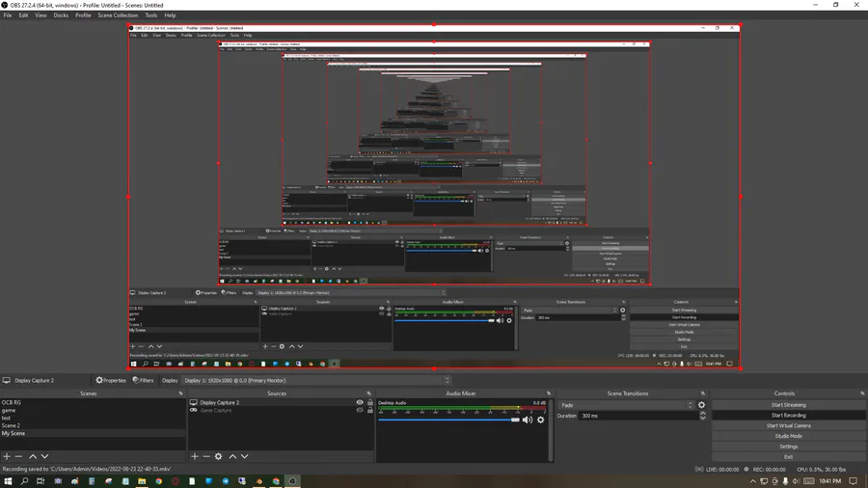Select the OCB RG scene
The image size is (868, 488).
(x=93, y=403)
